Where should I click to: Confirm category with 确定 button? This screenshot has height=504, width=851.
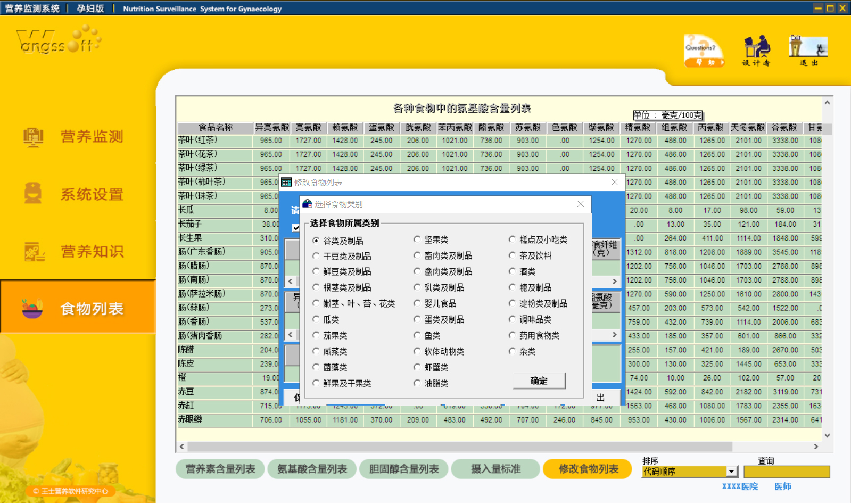point(539,381)
